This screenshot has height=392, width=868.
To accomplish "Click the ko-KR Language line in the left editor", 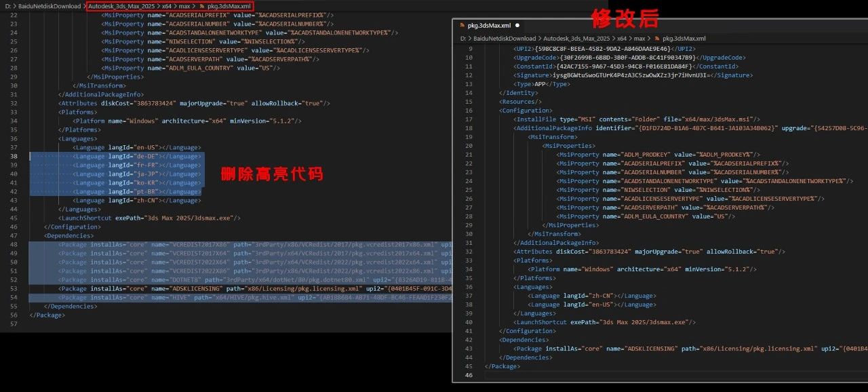I will (x=136, y=182).
